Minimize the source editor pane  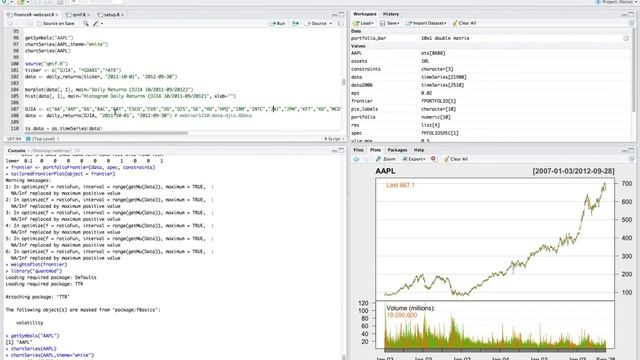(x=334, y=15)
